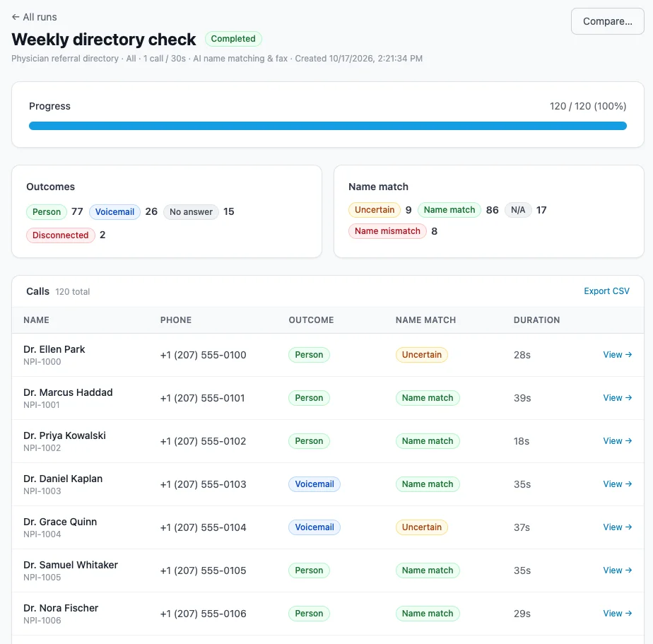Click phone number +1 (207) 555-0103

[x=204, y=484]
